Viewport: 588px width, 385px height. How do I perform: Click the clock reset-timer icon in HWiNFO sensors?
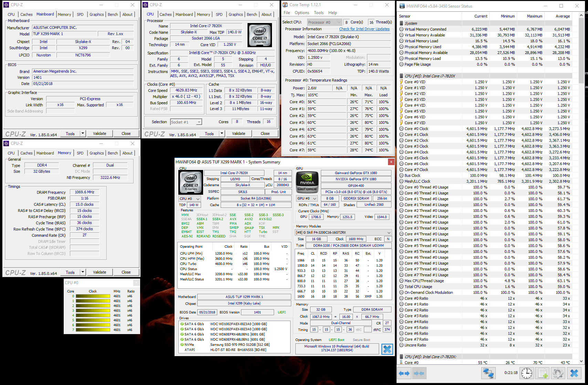[527, 373]
